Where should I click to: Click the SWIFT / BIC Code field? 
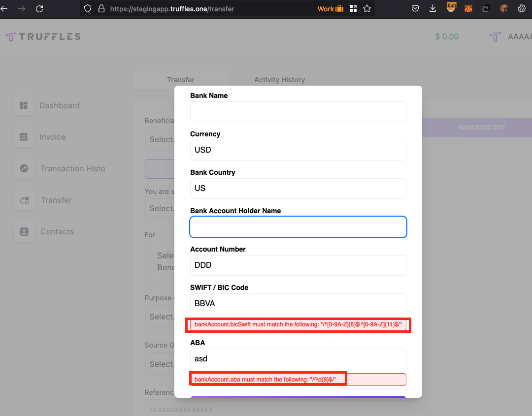pyautogui.click(x=298, y=303)
